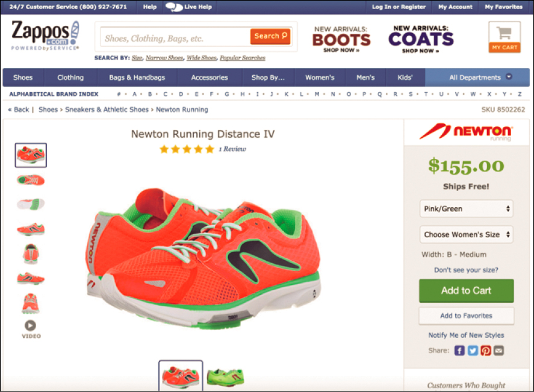Click the Shoes breadcrumb link
Image resolution: width=534 pixels, height=392 pixels.
pos(48,110)
